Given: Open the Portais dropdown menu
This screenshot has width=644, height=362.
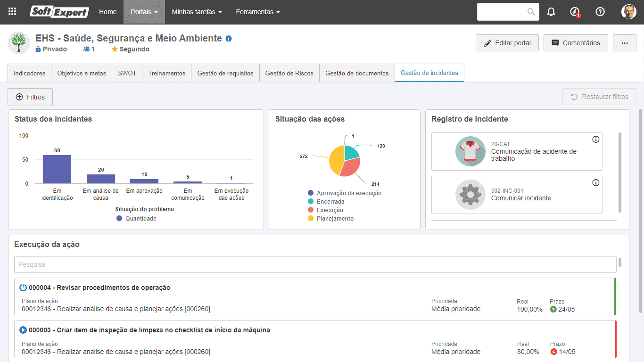Looking at the screenshot, I should click(144, 12).
